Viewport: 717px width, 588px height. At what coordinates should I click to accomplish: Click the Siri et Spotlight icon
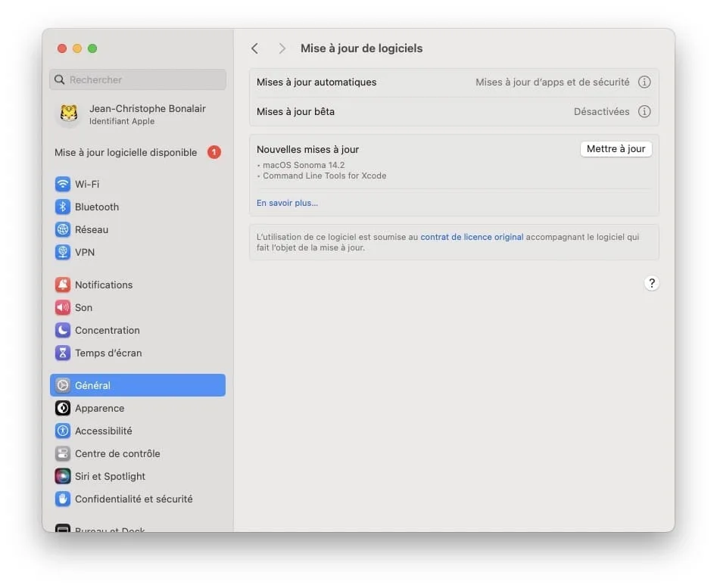[62, 476]
